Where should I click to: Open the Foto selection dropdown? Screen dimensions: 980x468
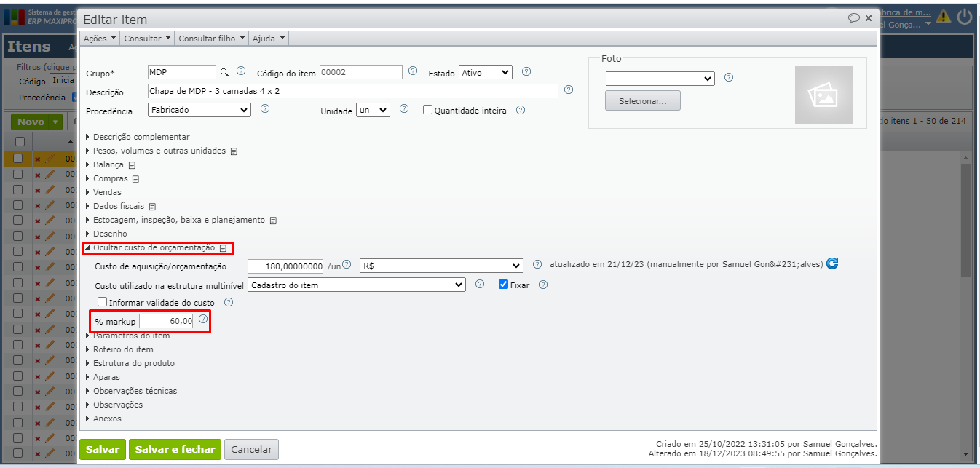point(660,78)
